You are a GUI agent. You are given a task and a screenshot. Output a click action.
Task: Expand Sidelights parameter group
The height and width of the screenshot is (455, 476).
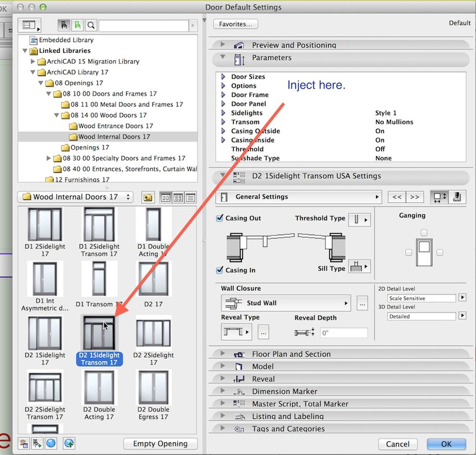coord(223,113)
